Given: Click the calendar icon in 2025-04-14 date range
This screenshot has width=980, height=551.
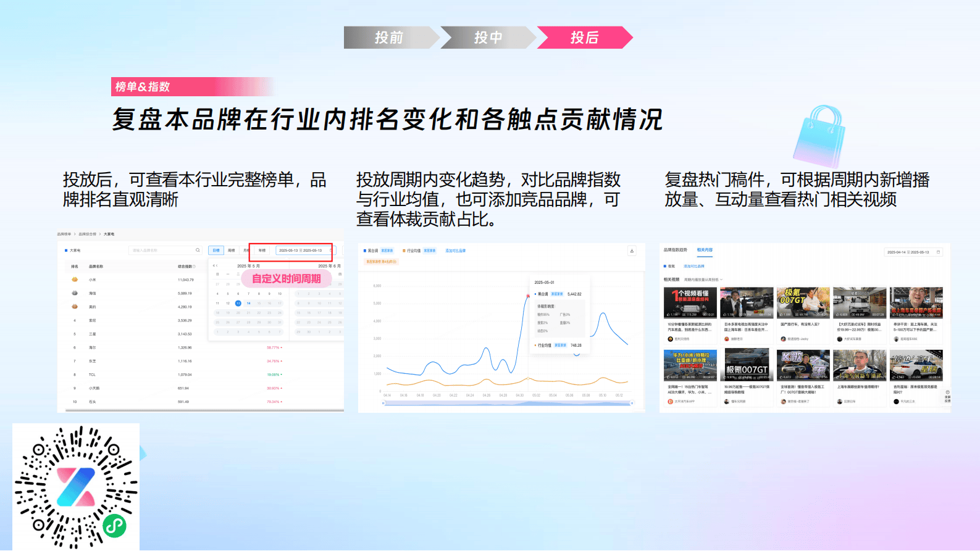Looking at the screenshot, I should tap(939, 252).
